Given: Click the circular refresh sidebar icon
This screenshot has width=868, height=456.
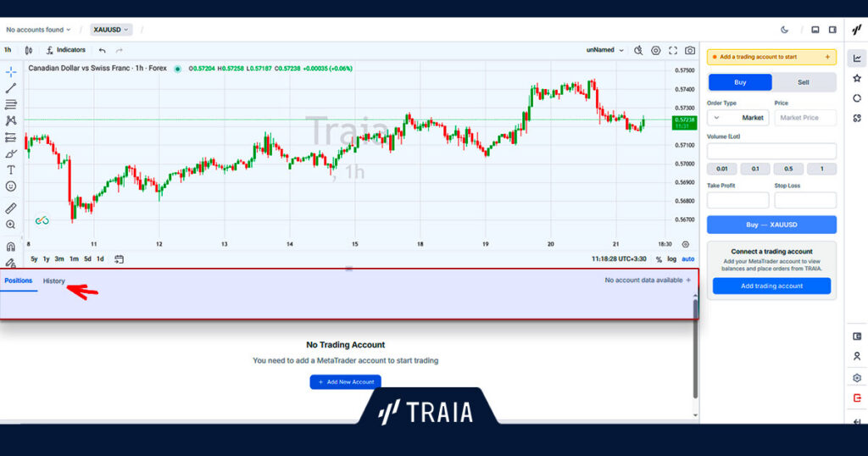Looking at the screenshot, I should coord(857,98).
